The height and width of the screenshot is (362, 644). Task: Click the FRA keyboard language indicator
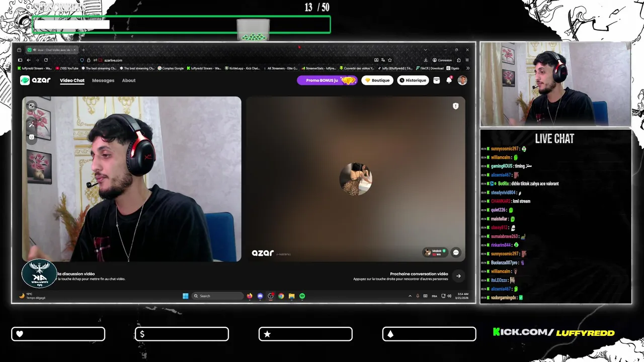click(x=435, y=296)
